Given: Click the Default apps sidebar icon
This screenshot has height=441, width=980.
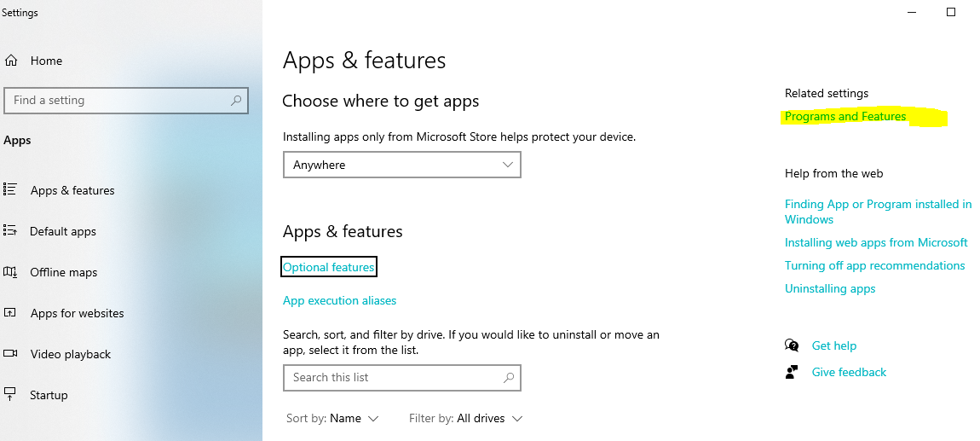Looking at the screenshot, I should pyautogui.click(x=10, y=230).
